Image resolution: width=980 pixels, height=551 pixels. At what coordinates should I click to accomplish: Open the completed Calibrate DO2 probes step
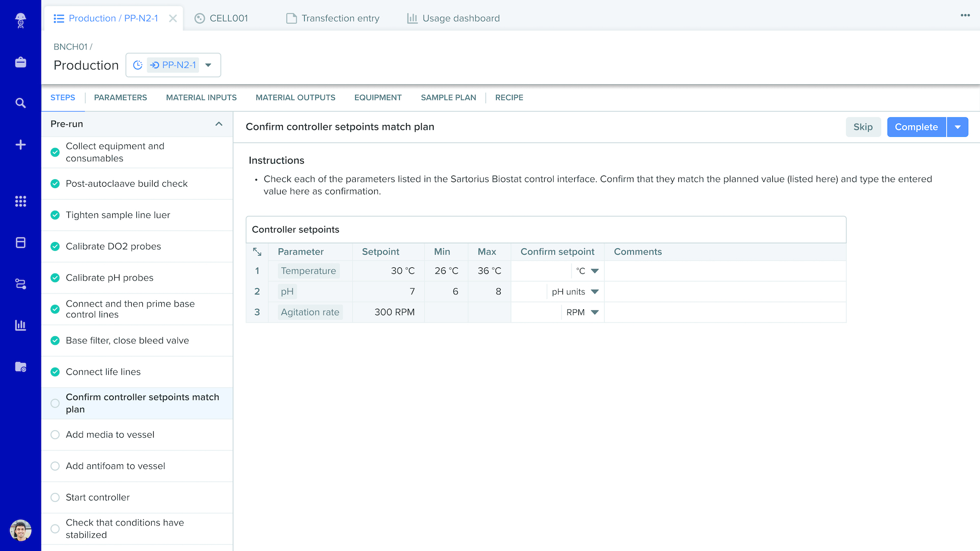pos(137,246)
